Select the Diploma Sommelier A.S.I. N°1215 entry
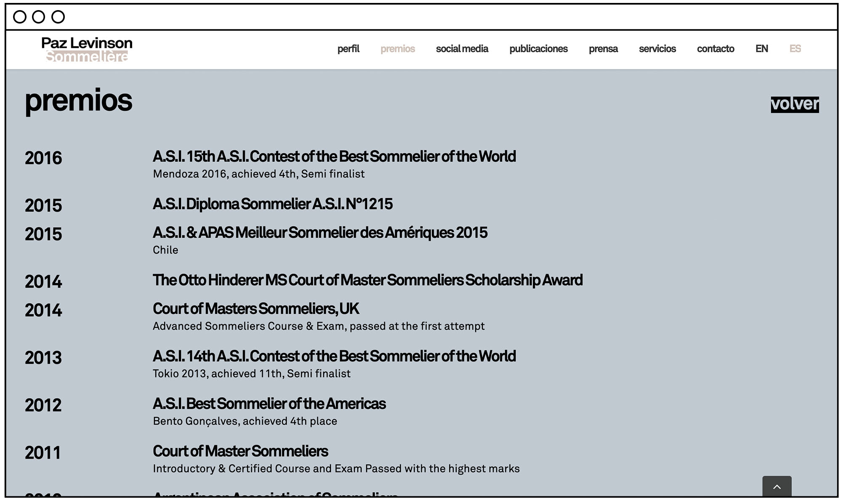The height and width of the screenshot is (504, 842). 272,204
